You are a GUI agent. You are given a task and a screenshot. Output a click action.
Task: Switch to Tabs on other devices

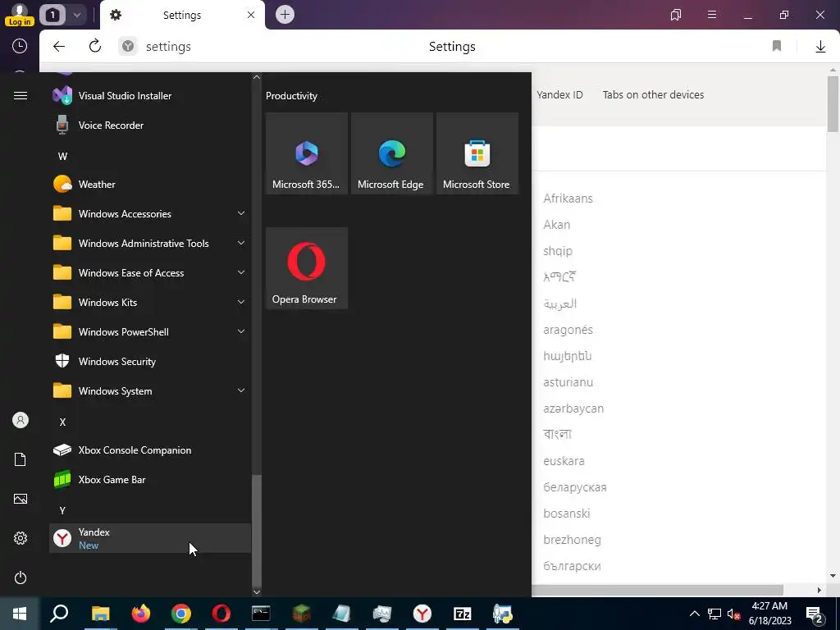(x=653, y=95)
